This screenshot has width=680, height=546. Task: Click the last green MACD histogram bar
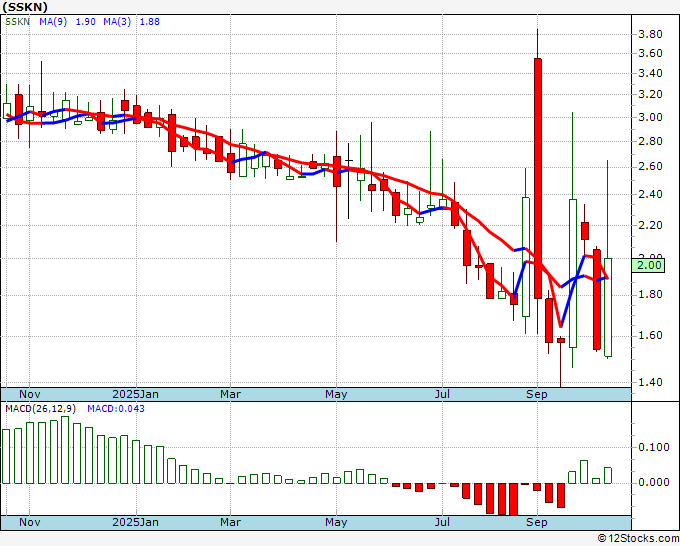click(608, 475)
